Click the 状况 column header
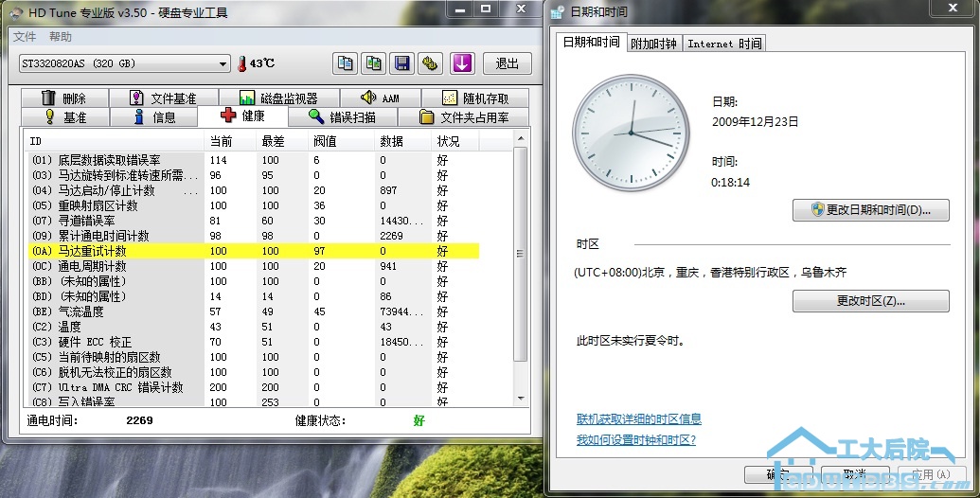Viewport: 980px width, 498px height. coord(454,141)
